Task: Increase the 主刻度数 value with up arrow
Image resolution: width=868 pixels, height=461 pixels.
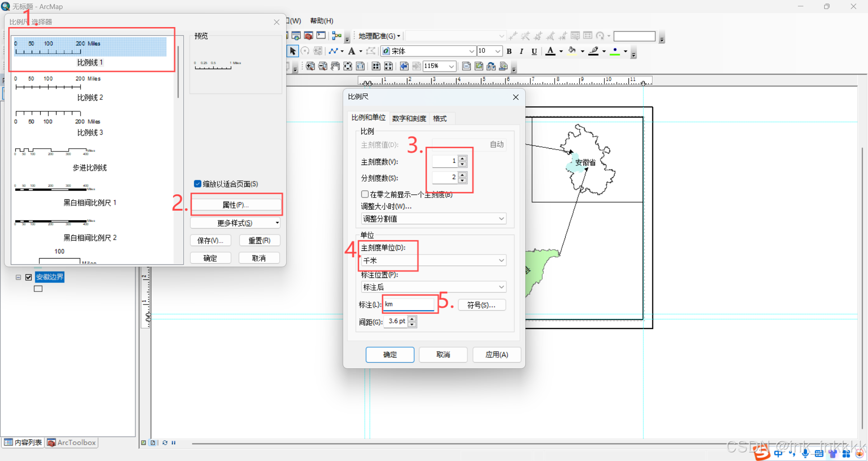Action: 462,159
